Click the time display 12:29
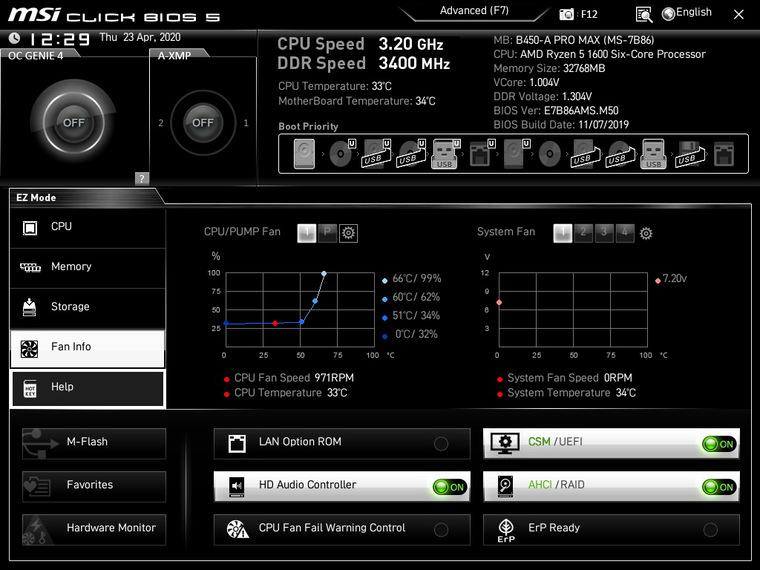This screenshot has height=570, width=760. [60, 39]
